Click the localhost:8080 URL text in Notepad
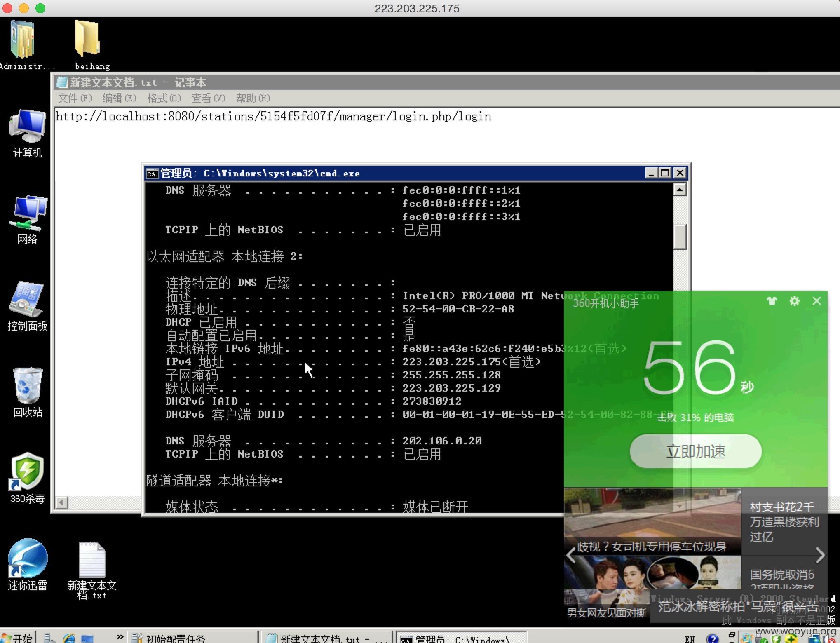Viewport: 840px width, 643px height. (273, 117)
